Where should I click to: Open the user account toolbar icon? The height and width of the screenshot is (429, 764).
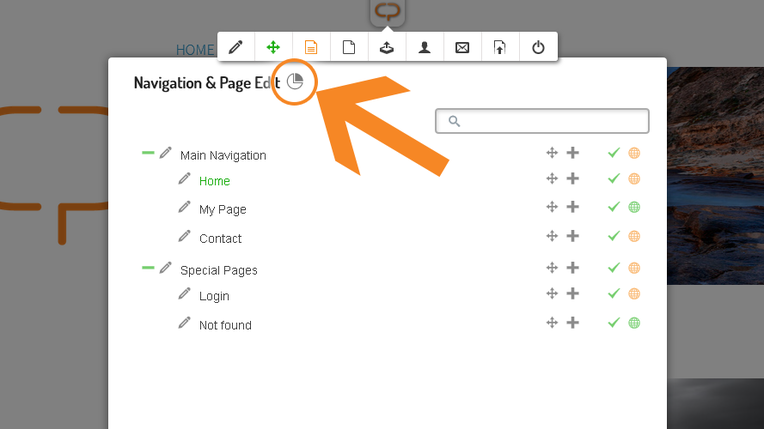(x=424, y=47)
